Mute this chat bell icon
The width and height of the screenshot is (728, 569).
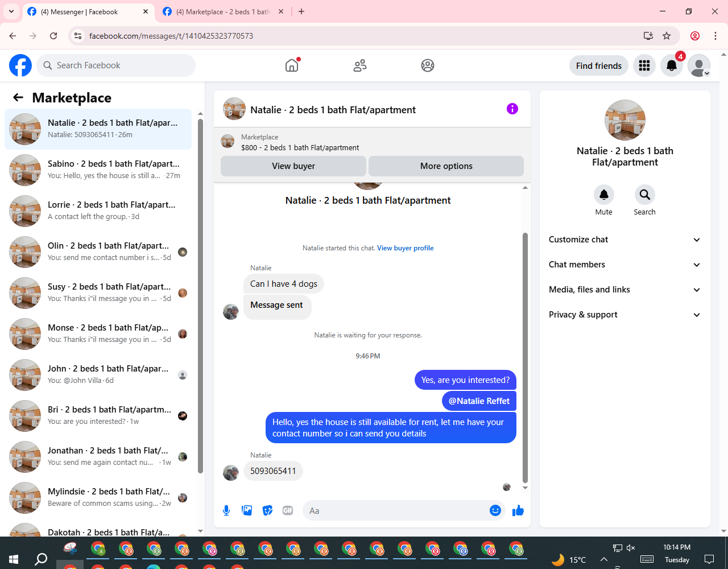(604, 195)
